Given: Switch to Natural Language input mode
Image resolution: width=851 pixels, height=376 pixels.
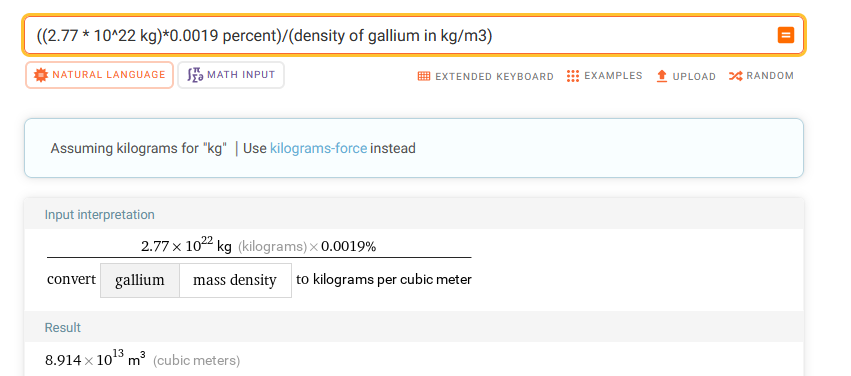Looking at the screenshot, I should [x=99, y=75].
